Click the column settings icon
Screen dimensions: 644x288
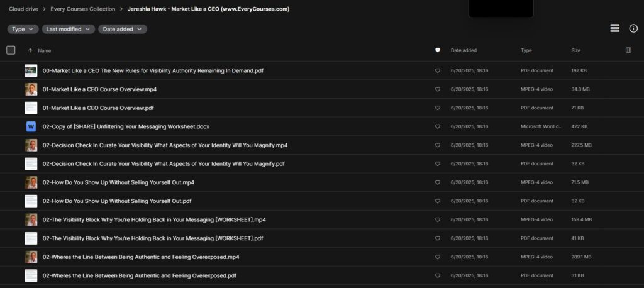(628, 50)
